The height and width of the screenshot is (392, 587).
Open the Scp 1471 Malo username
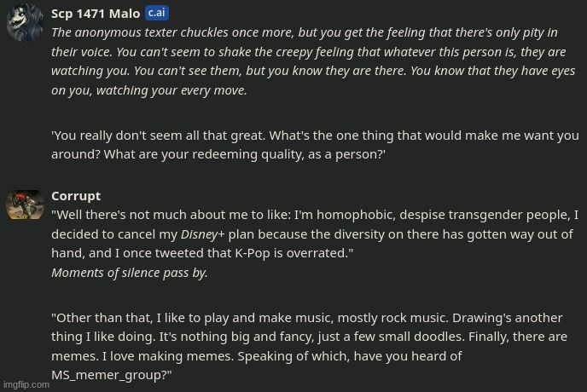pos(96,13)
